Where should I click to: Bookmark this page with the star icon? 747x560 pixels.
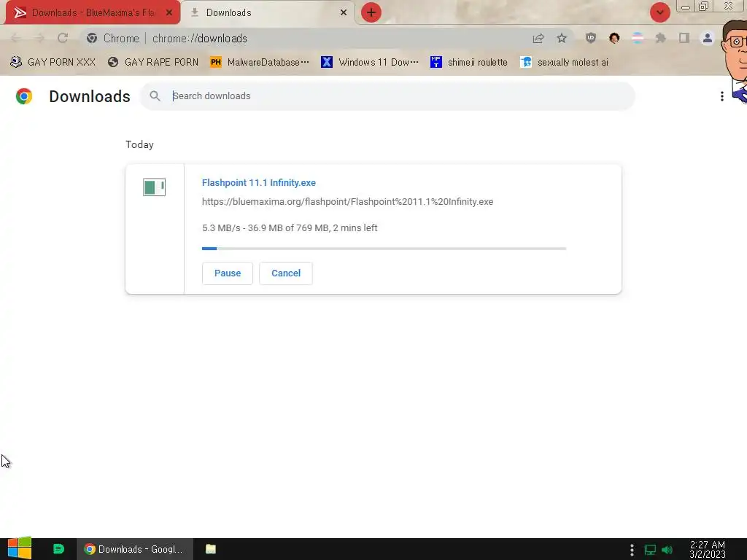click(x=562, y=38)
